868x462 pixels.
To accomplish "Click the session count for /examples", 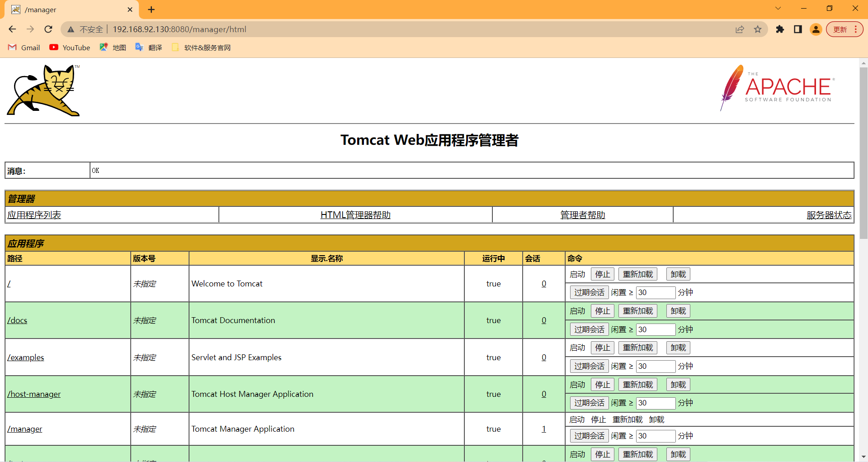I will point(544,357).
